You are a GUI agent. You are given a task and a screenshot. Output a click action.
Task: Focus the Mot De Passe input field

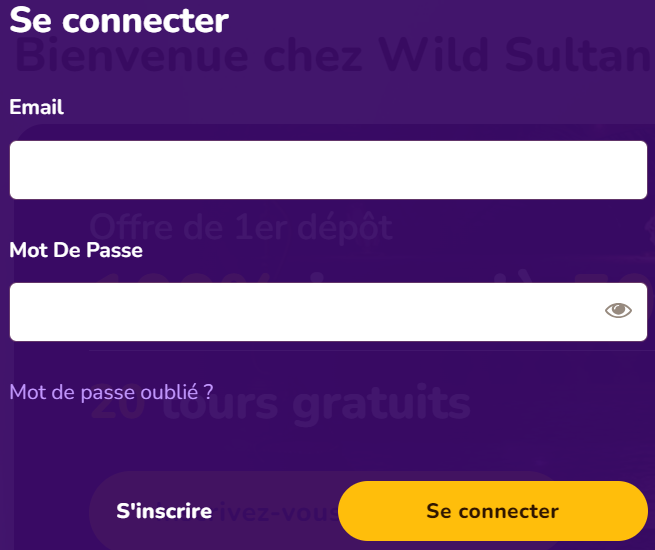328,312
